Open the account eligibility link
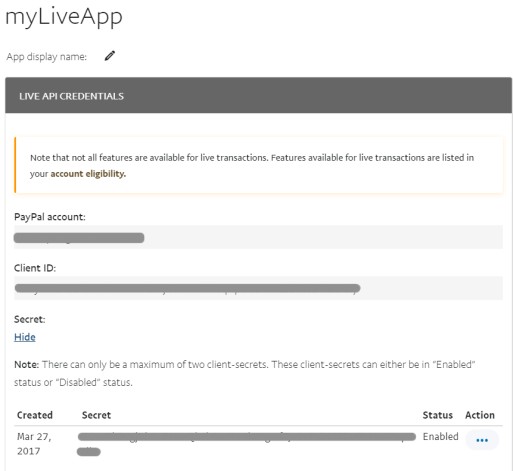 [88, 174]
